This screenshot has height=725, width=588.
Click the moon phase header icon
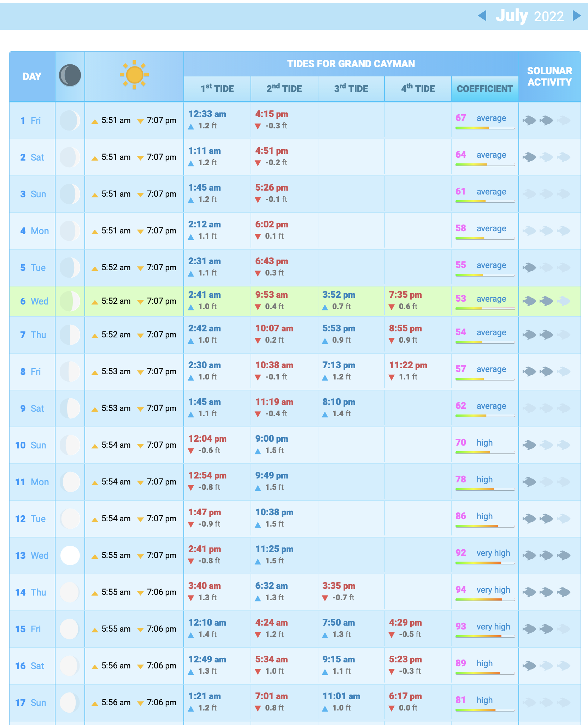[70, 75]
